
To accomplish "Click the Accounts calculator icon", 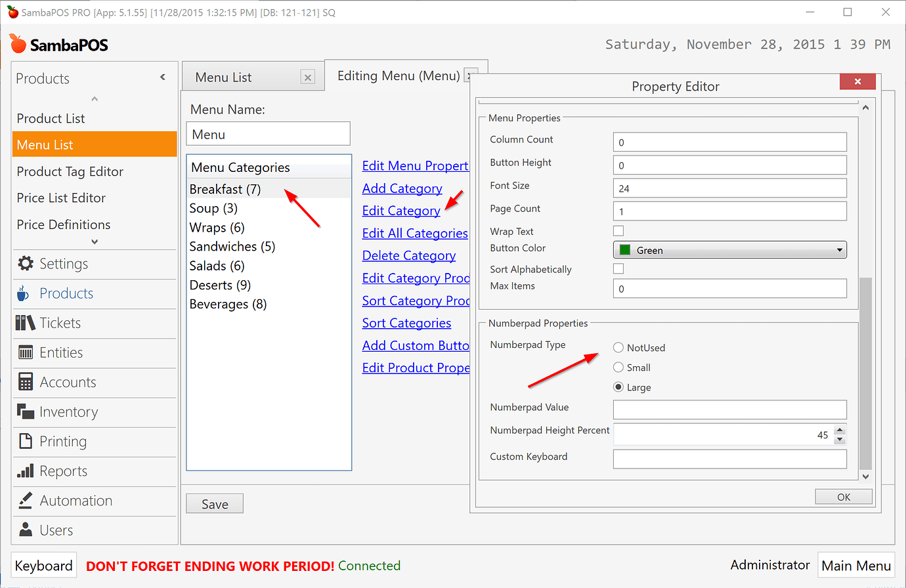I will [26, 382].
